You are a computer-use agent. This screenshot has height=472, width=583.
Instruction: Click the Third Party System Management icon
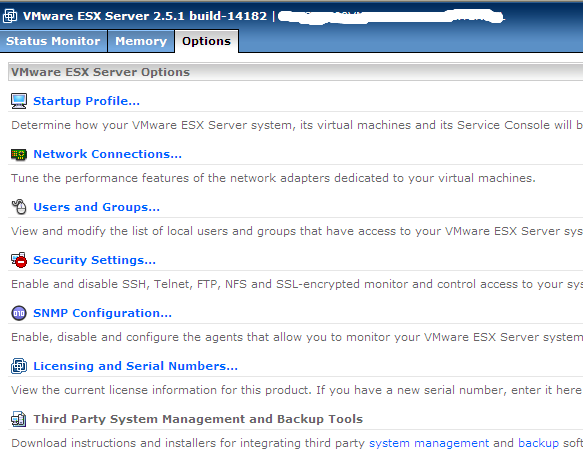pyautogui.click(x=19, y=419)
